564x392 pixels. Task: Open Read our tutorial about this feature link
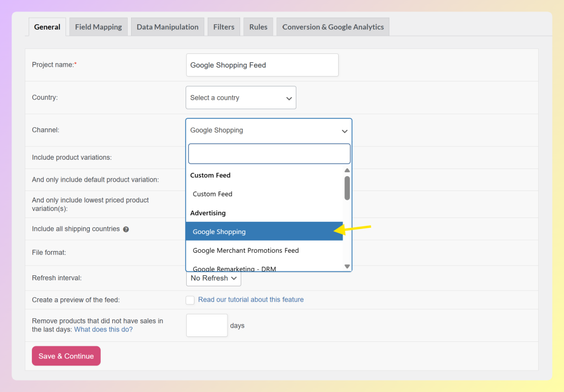[251, 300]
